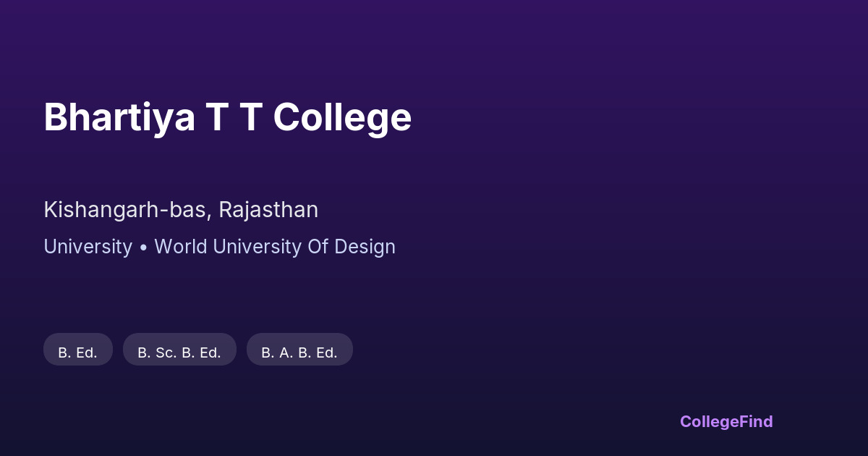Screen dimensions: 868x456
Task: Click the Bhartiya T T College heading
Action: point(227,117)
